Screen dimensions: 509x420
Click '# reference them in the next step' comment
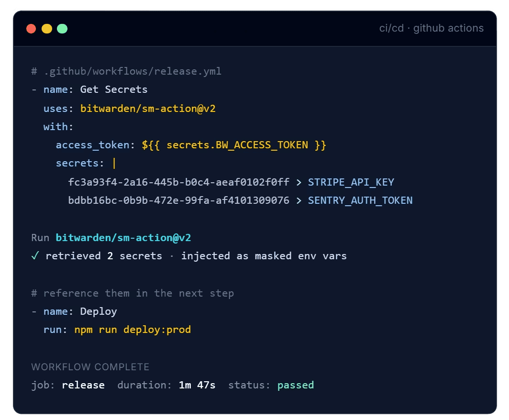click(x=133, y=293)
